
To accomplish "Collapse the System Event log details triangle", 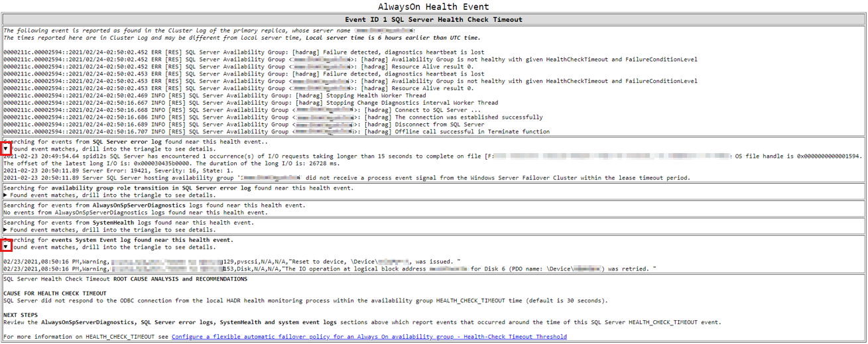I will pos(6,247).
